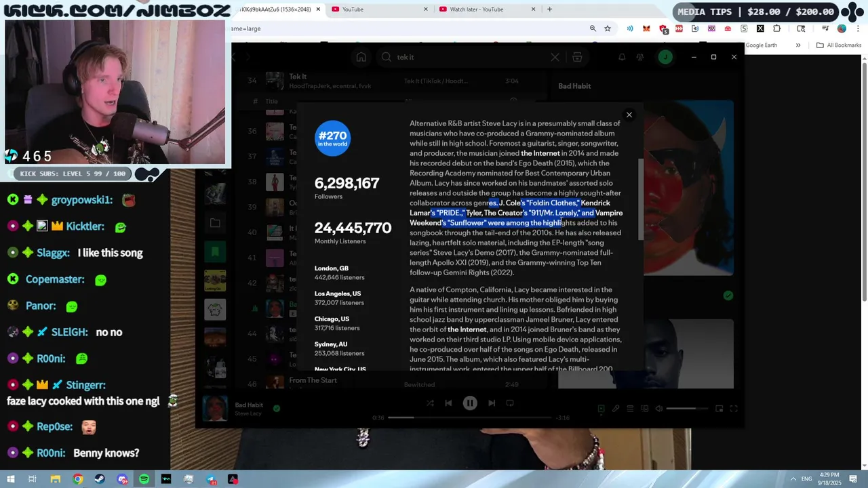Image resolution: width=868 pixels, height=488 pixels.
Task: Open a new Chrome tab
Action: [549, 9]
